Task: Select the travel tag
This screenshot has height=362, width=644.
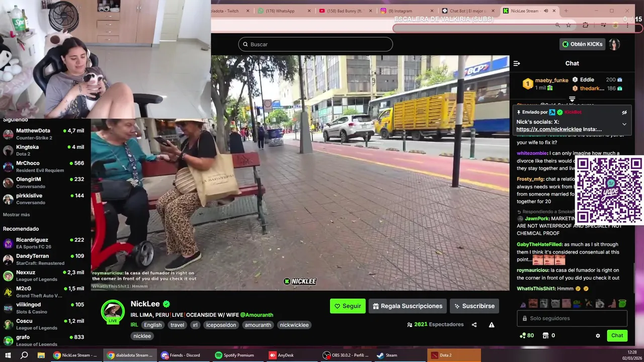Action: tap(177, 325)
